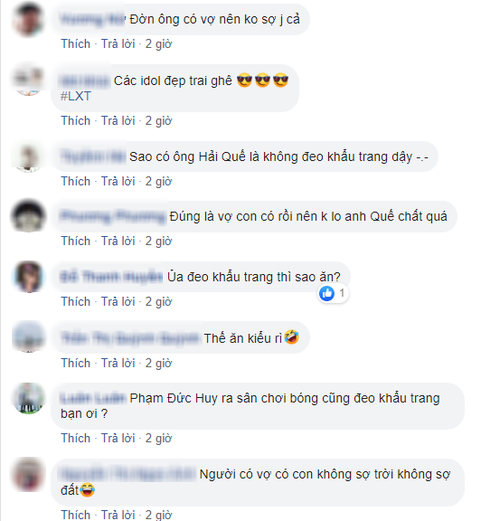Click Trả lời under "Người có vợ có con" comment
The height and width of the screenshot is (521, 490).
click(118, 515)
